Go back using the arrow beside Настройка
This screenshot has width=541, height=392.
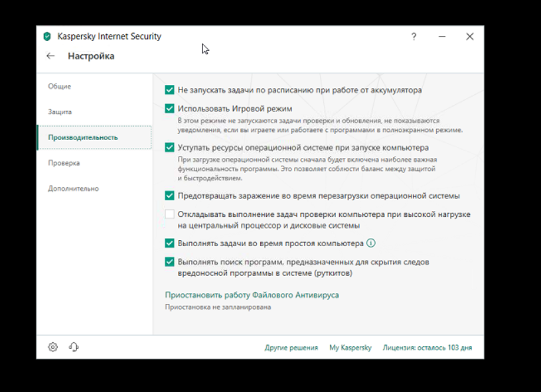coord(50,56)
